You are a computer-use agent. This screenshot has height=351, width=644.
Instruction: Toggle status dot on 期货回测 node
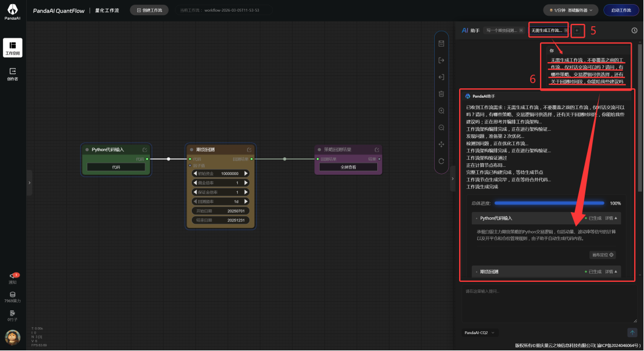(191, 150)
